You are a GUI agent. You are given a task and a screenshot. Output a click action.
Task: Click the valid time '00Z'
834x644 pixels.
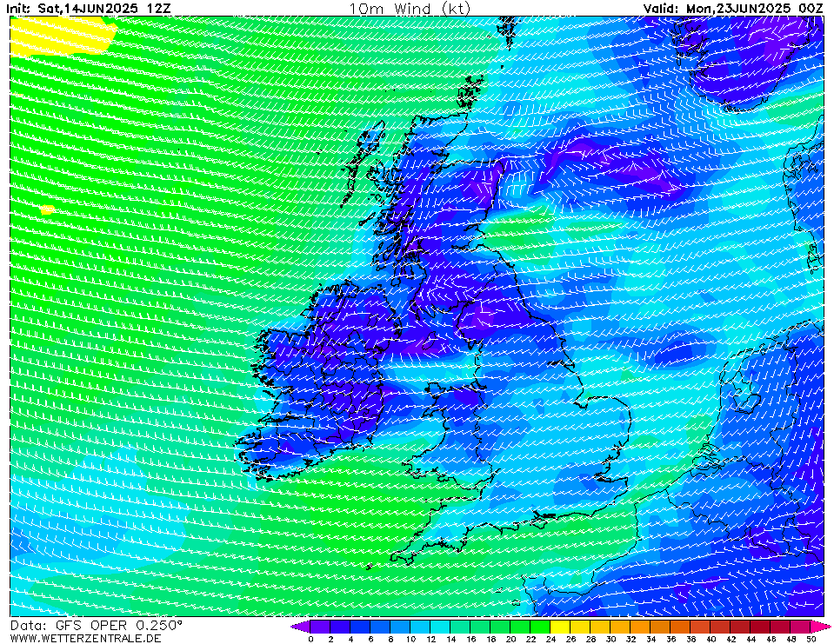(811, 9)
